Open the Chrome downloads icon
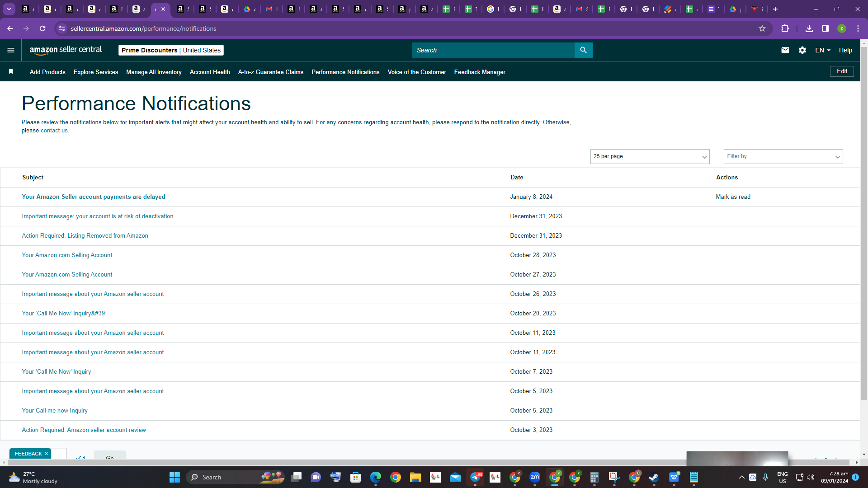This screenshot has height=488, width=868. point(809,28)
